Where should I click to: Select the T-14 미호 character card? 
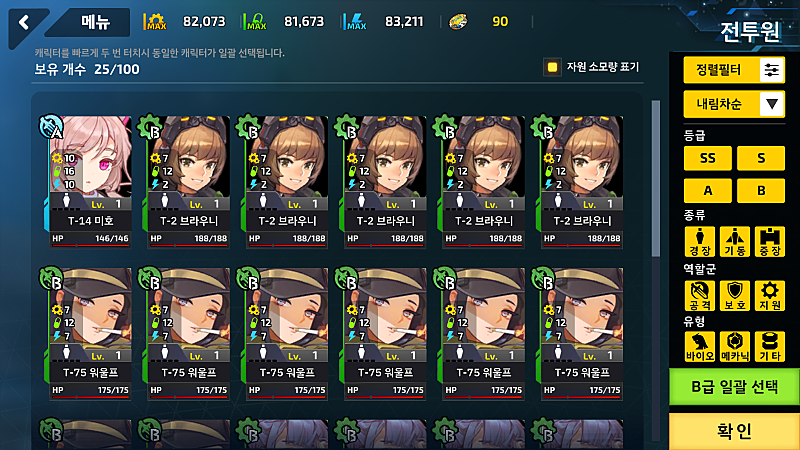[x=90, y=182]
